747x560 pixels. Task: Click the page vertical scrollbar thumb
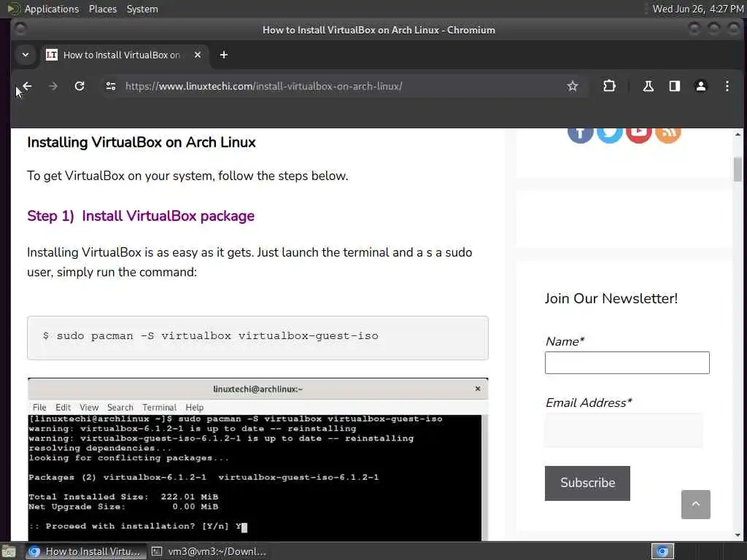point(738,169)
